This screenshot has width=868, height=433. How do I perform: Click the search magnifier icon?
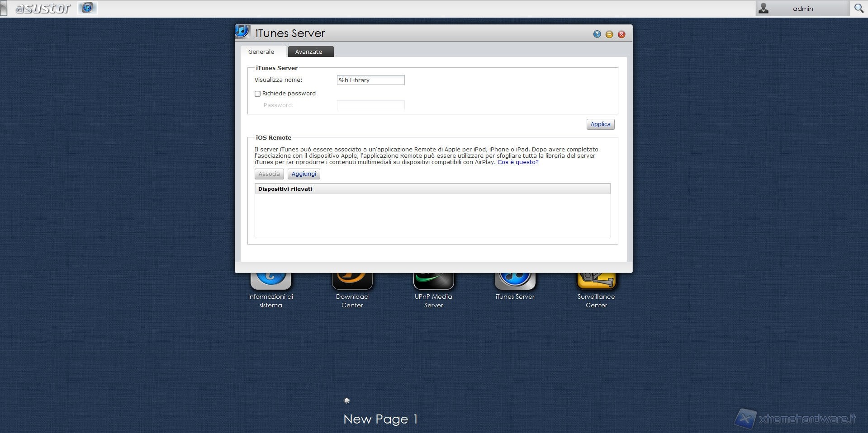pos(859,8)
